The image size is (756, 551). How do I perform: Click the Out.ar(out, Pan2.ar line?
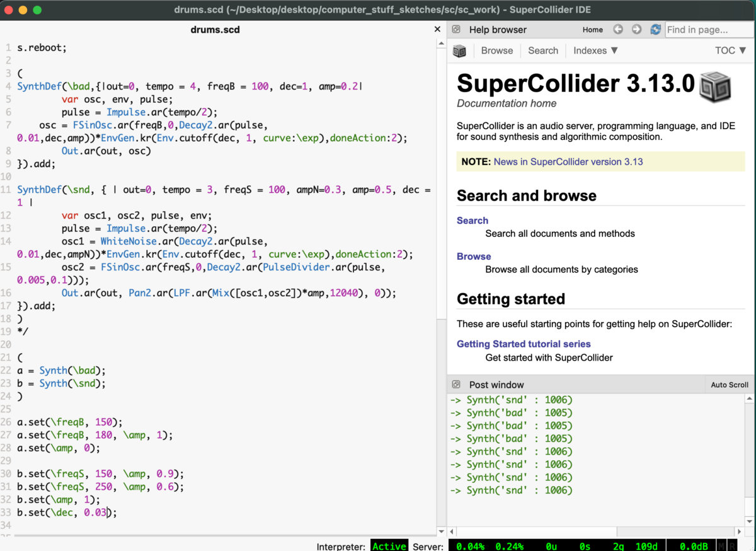click(x=229, y=293)
